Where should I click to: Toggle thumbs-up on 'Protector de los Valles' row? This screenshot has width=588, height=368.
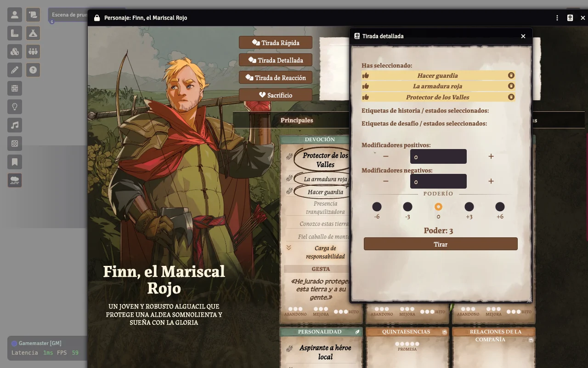coord(366,97)
